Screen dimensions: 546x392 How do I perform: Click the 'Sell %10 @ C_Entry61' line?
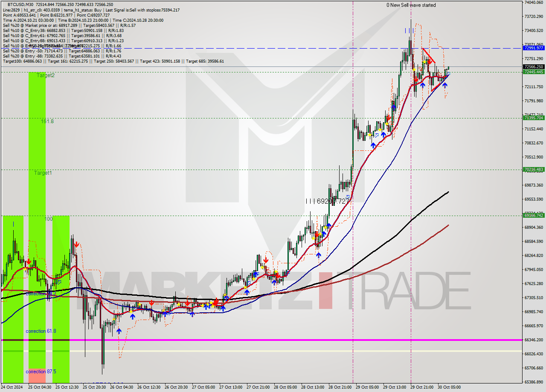click(63, 36)
